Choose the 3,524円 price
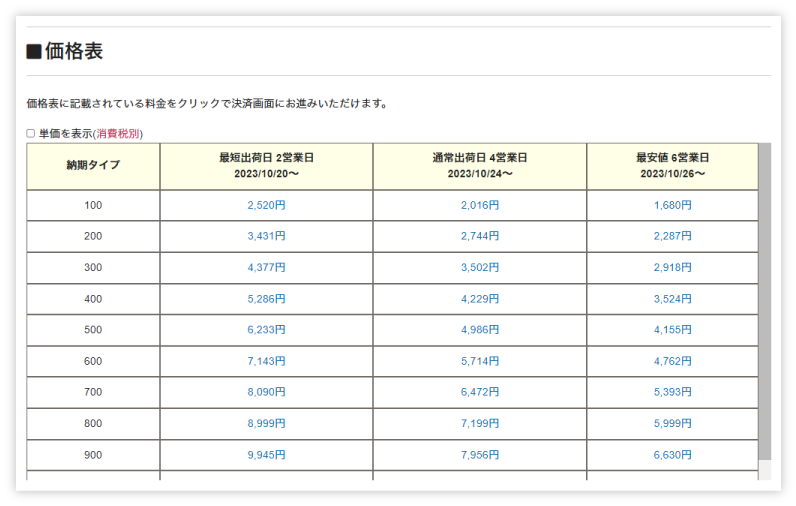 (x=673, y=299)
